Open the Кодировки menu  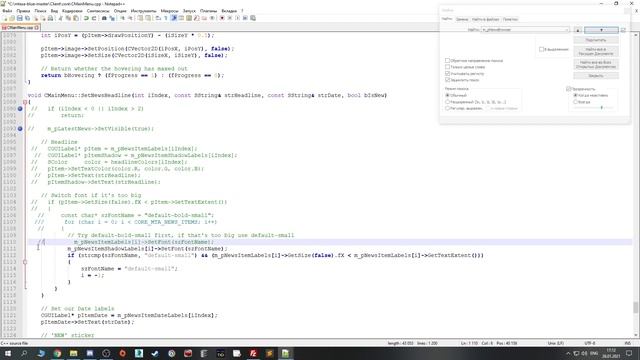(72, 11)
